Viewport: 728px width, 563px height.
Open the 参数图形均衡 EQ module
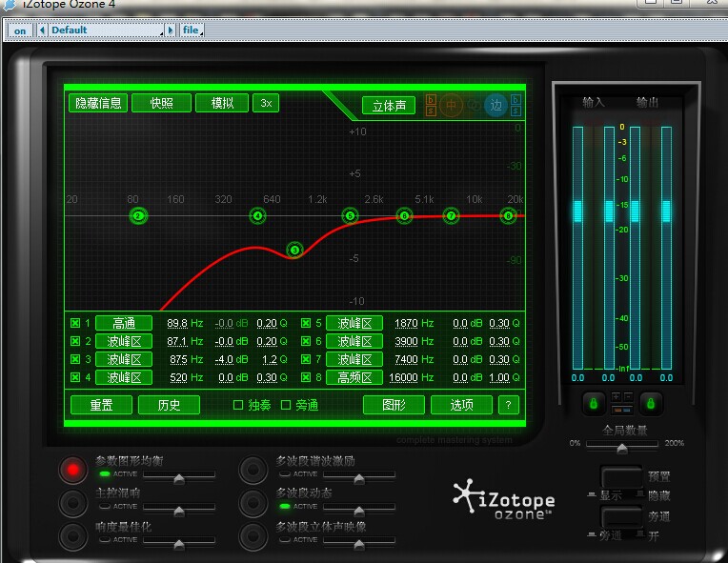point(72,470)
